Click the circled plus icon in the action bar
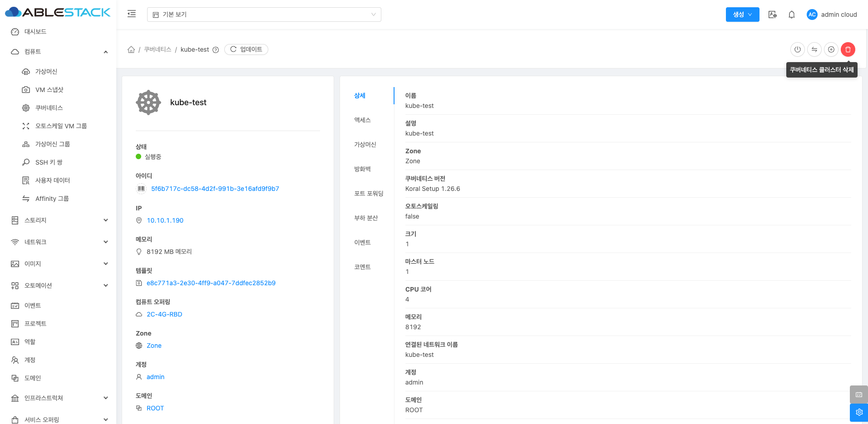Viewport: 868px width, 424px height. 831,49
